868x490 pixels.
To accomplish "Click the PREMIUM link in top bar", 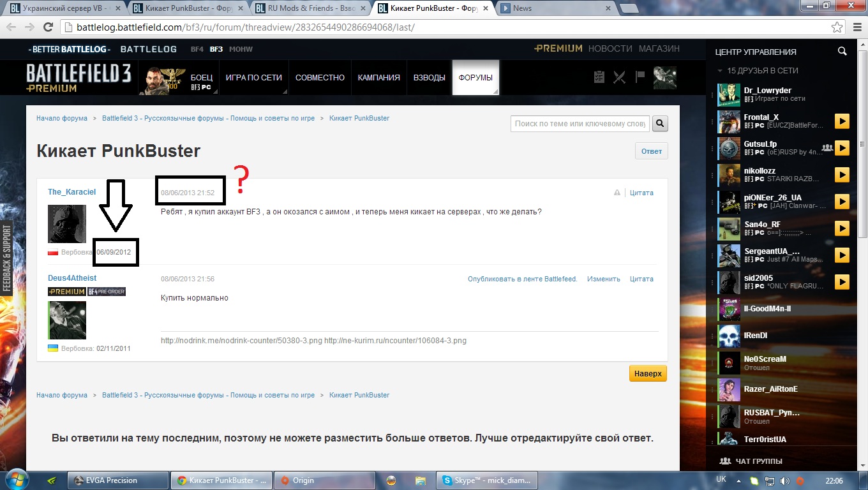I will click(x=558, y=48).
